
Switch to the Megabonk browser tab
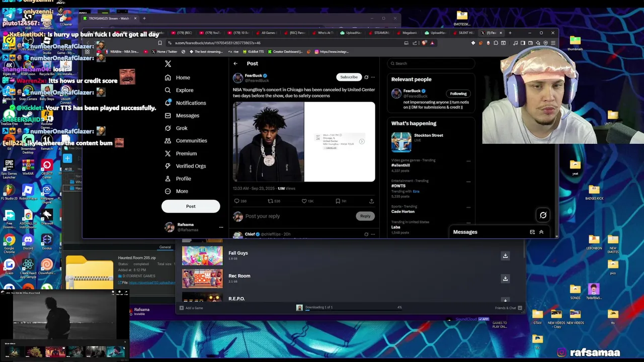[407, 33]
